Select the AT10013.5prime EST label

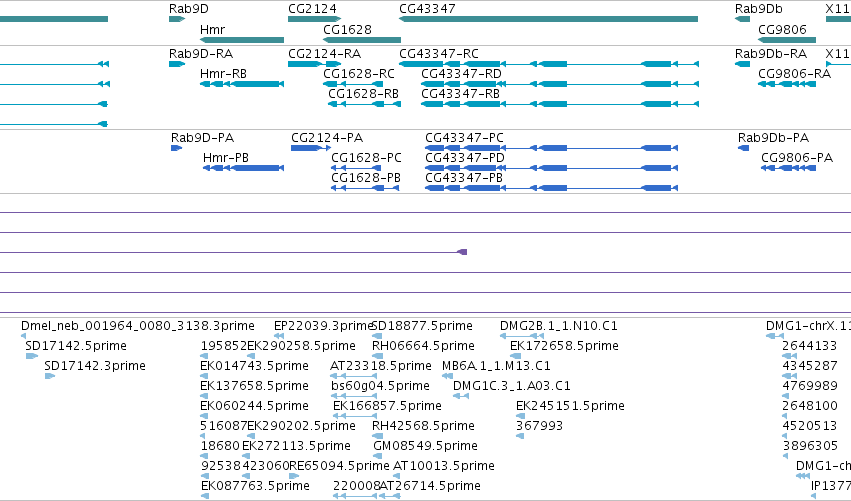click(x=444, y=466)
